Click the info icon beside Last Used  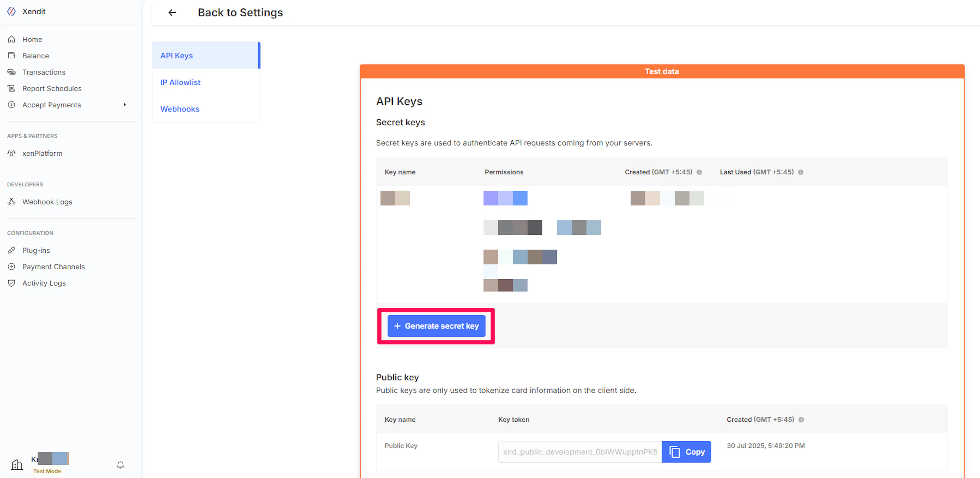coord(800,172)
